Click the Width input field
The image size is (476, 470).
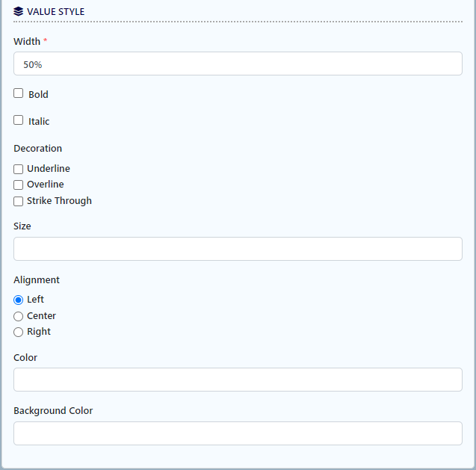pos(238,64)
